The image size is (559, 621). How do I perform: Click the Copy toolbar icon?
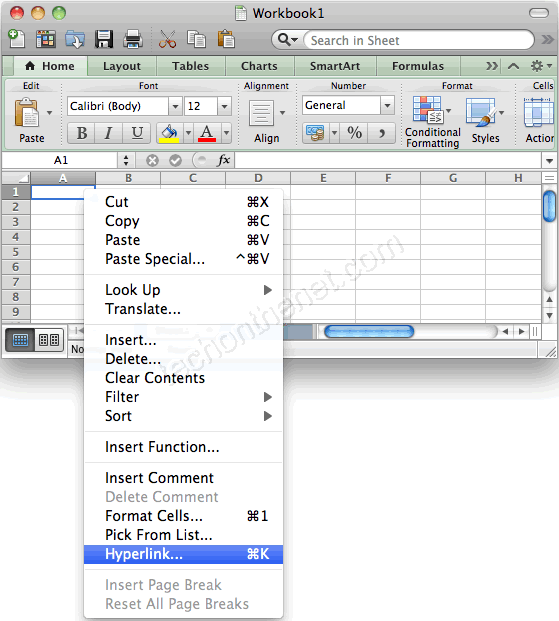[x=197, y=39]
